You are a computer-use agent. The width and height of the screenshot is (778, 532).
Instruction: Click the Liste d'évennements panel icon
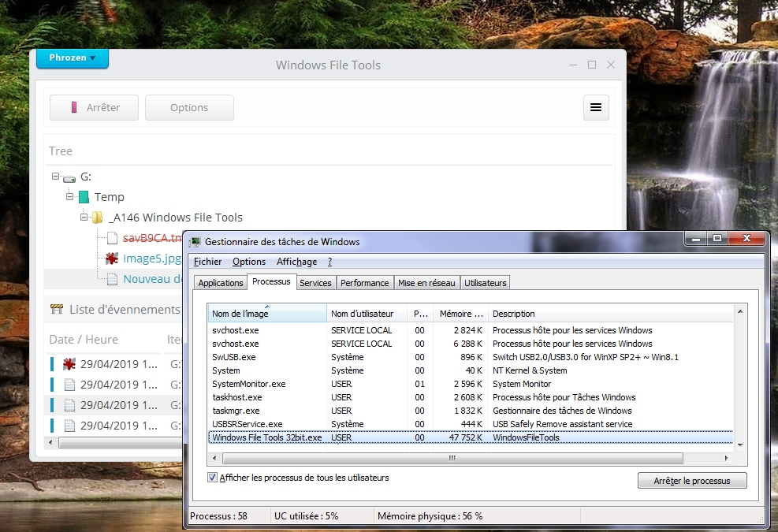(x=57, y=310)
